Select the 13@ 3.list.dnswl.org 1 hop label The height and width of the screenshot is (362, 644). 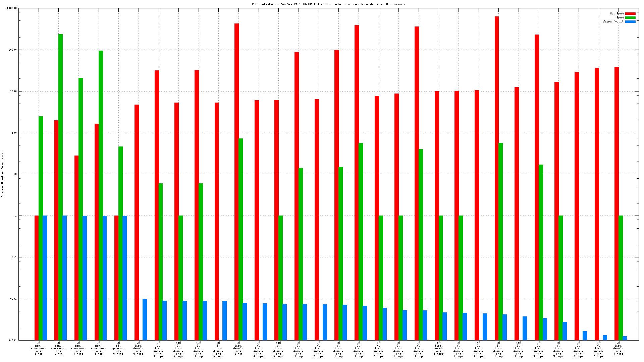[x=199, y=350]
